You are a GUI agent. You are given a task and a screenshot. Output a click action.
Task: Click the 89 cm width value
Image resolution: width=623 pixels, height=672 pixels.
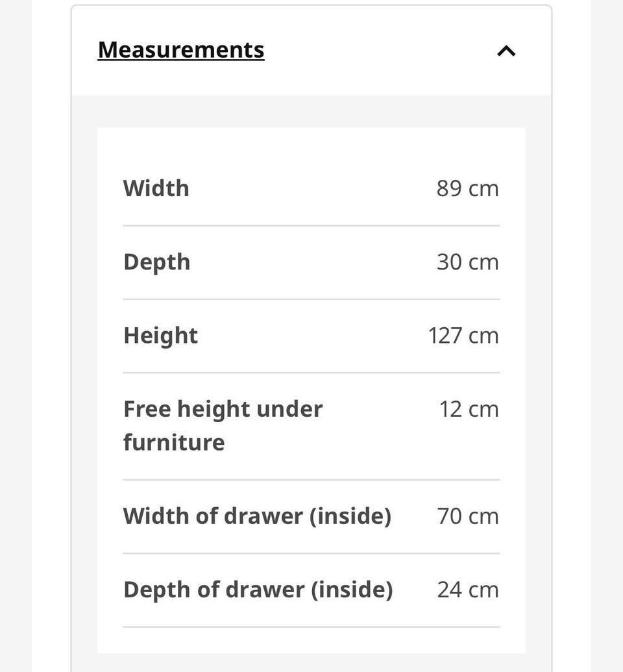pyautogui.click(x=467, y=188)
